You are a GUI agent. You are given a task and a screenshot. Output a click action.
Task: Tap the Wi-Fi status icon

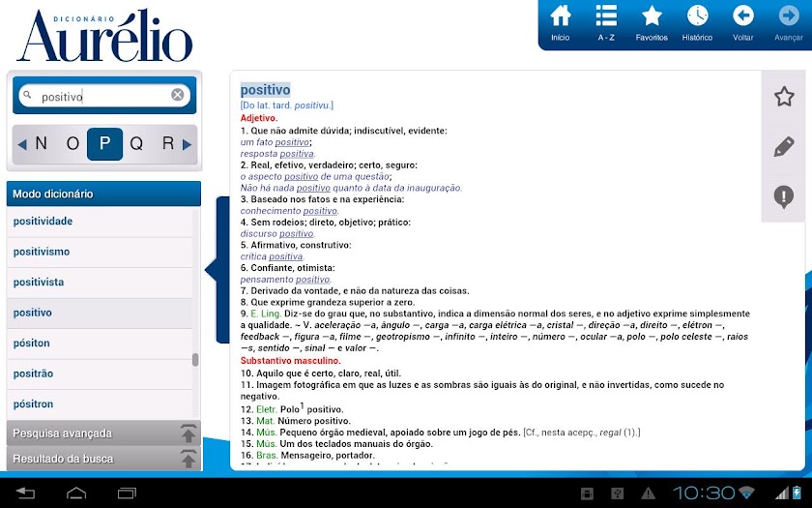pos(746,493)
